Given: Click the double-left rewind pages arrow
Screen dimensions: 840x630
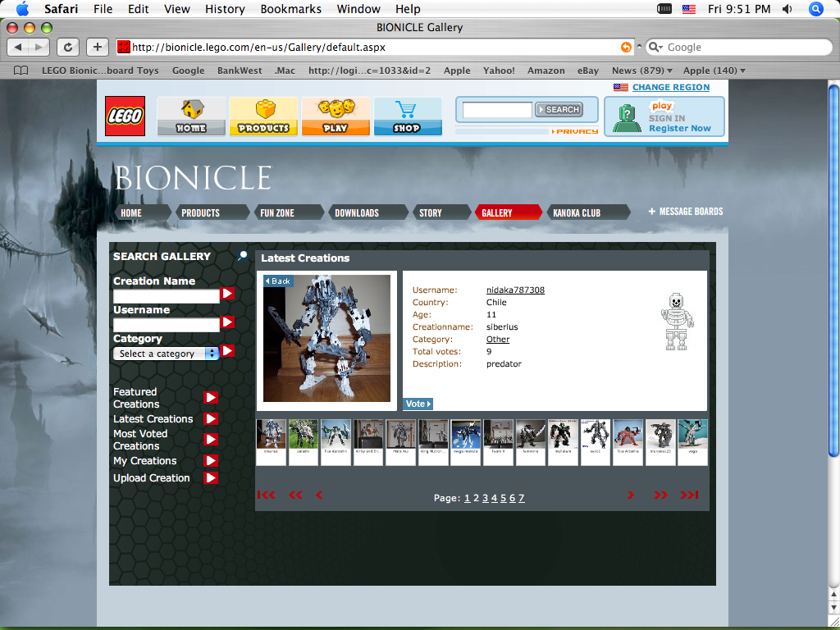Looking at the screenshot, I should (x=295, y=495).
